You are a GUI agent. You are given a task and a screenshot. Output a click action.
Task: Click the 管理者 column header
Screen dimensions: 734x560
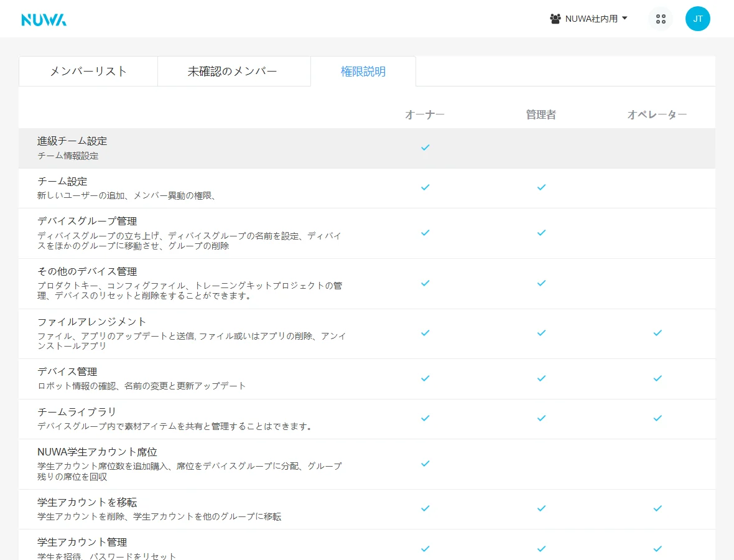541,114
